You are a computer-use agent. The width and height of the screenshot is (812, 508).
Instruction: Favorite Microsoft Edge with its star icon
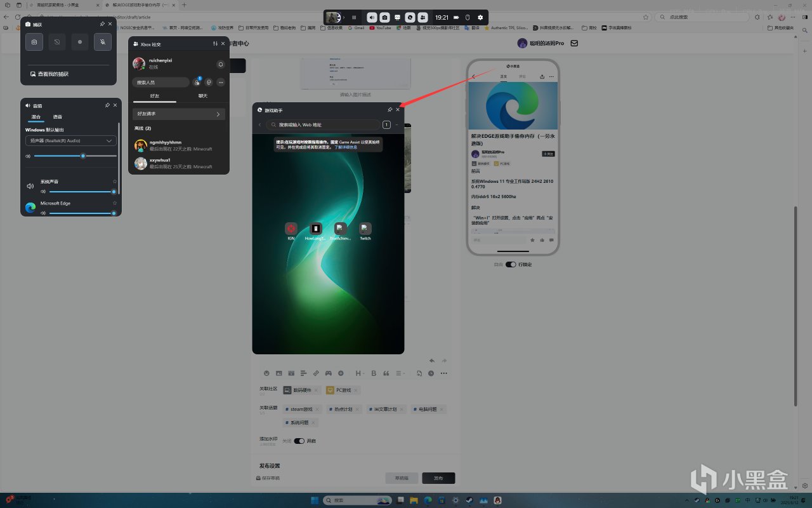click(115, 203)
